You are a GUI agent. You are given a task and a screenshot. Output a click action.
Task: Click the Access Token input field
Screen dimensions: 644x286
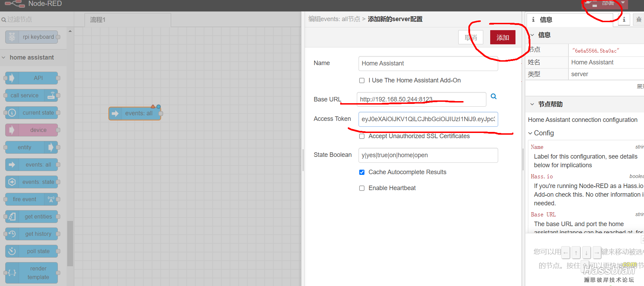428,119
